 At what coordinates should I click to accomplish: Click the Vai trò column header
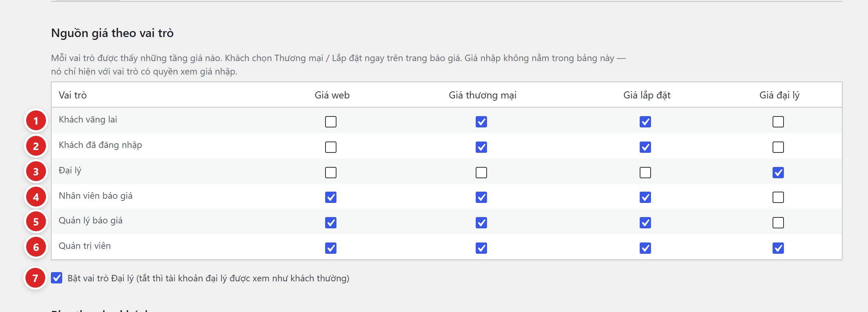pos(73,95)
